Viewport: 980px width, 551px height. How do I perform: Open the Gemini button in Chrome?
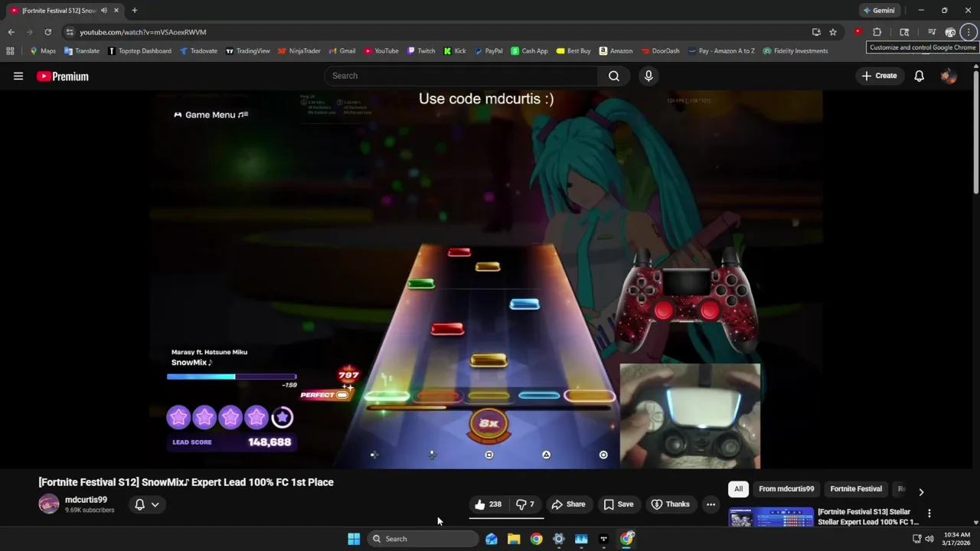(878, 11)
